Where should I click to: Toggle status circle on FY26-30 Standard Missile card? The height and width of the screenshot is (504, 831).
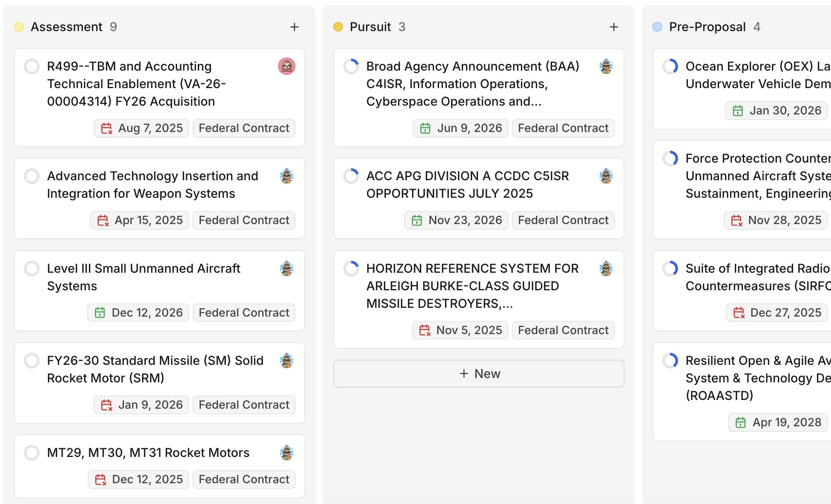pos(32,360)
